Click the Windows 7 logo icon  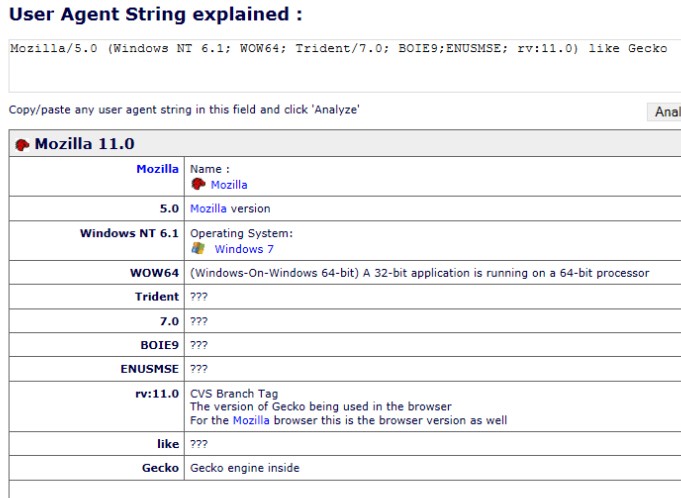pyautogui.click(x=198, y=248)
